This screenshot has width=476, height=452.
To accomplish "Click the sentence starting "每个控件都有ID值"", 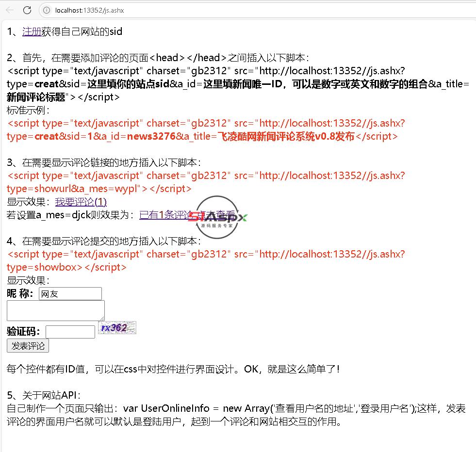I will click(173, 369).
